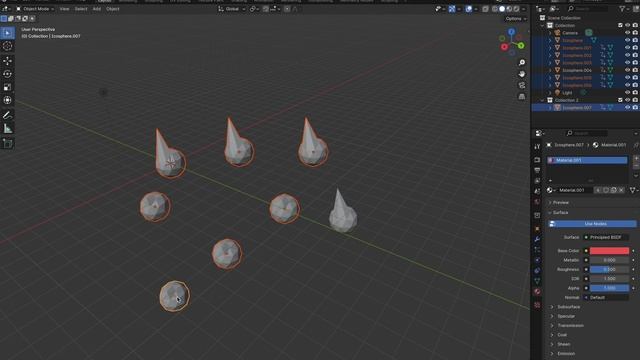Toggle the viewport overlays button
The width and height of the screenshot is (640, 360).
469,9
